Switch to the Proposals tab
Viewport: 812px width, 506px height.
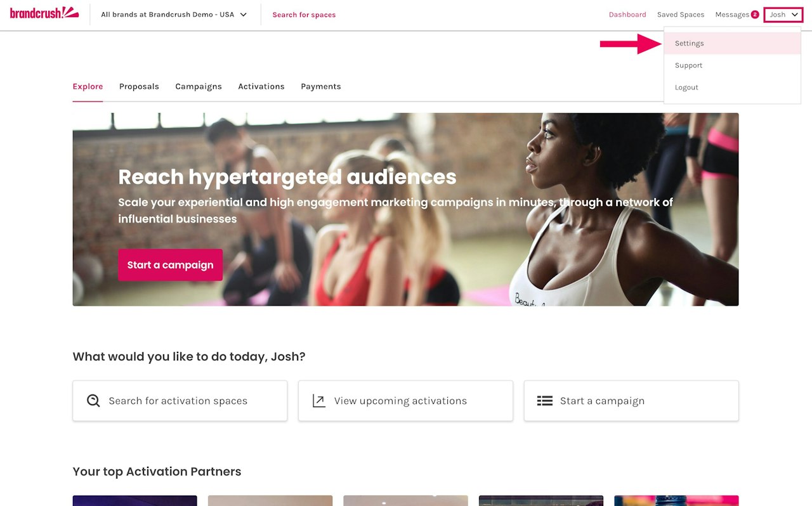coord(139,86)
